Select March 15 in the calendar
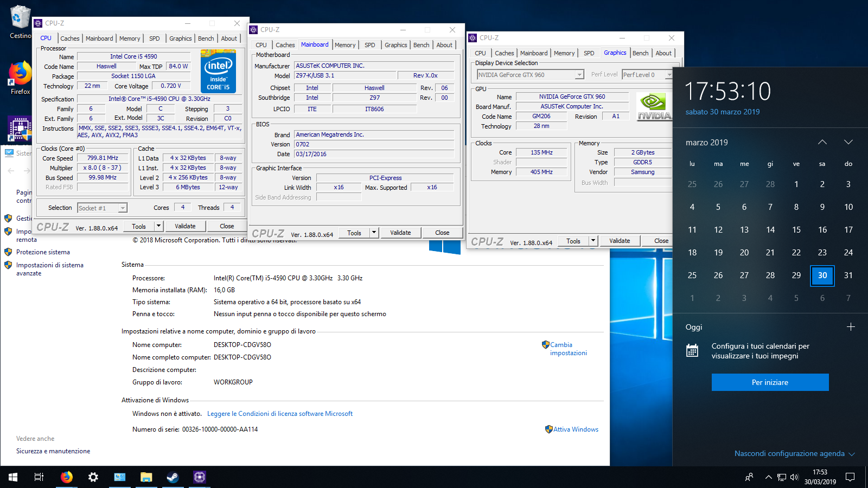 click(796, 230)
